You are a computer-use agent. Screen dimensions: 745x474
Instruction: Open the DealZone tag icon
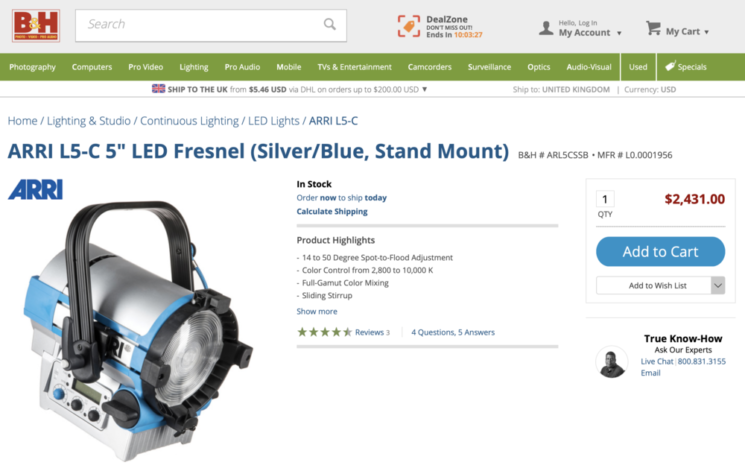coord(409,26)
